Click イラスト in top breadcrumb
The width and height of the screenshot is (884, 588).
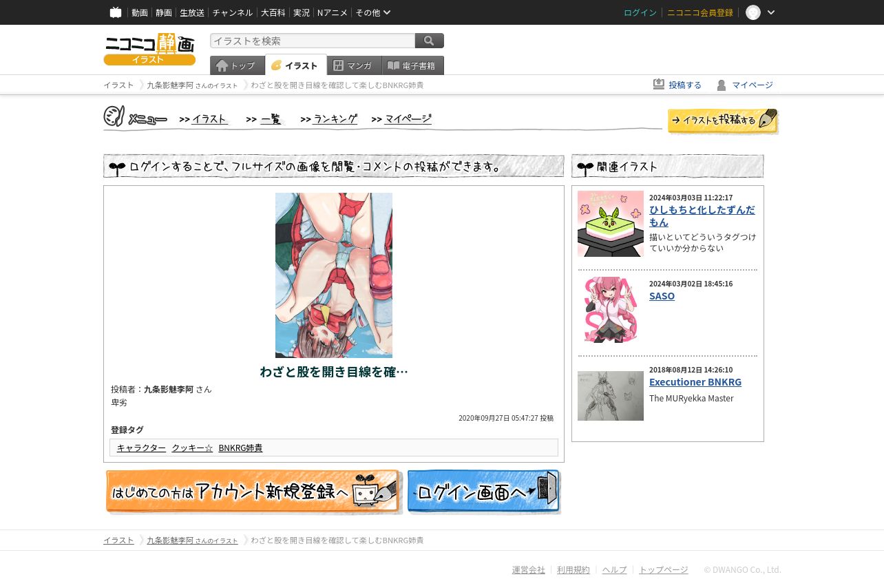pyautogui.click(x=118, y=85)
